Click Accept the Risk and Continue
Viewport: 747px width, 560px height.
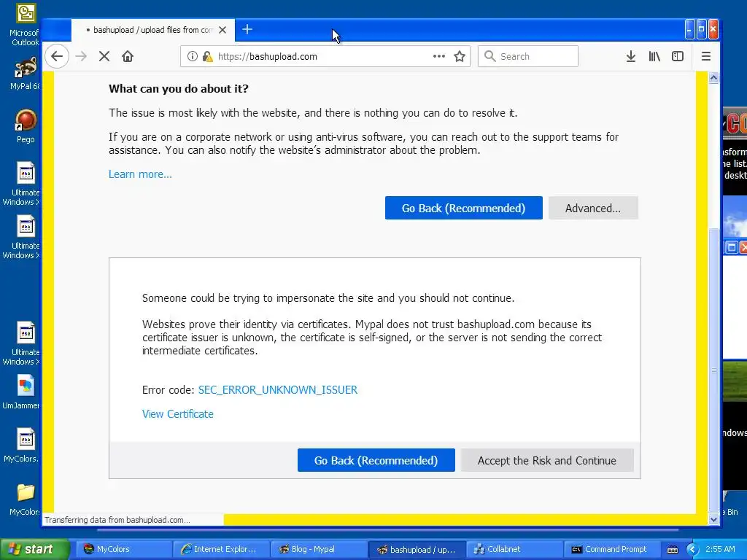pyautogui.click(x=547, y=461)
